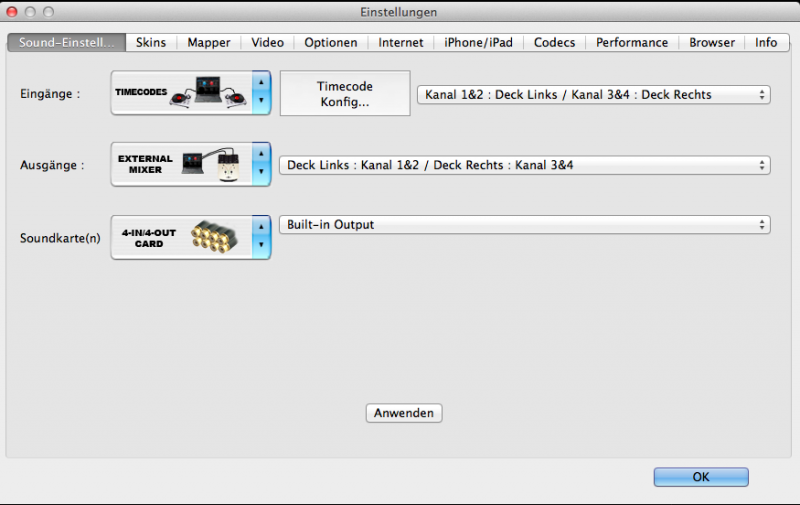Step Eingänge selector up arrow
This screenshot has height=505, width=800.
261,82
